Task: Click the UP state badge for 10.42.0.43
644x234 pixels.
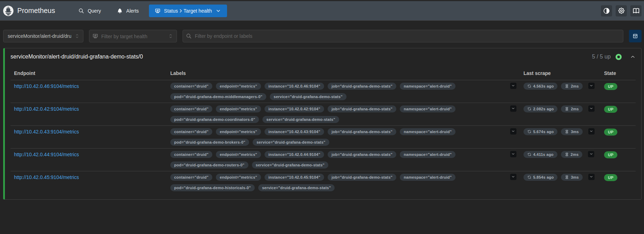Action: pyautogui.click(x=611, y=132)
